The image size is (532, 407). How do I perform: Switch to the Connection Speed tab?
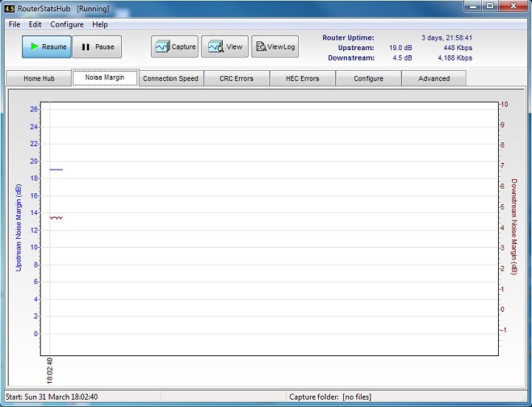[x=170, y=79]
